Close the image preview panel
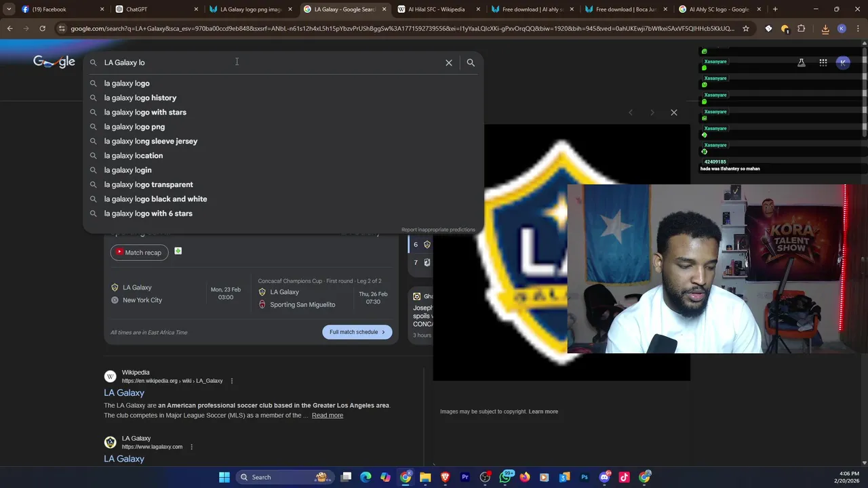The image size is (868, 488). point(674,113)
